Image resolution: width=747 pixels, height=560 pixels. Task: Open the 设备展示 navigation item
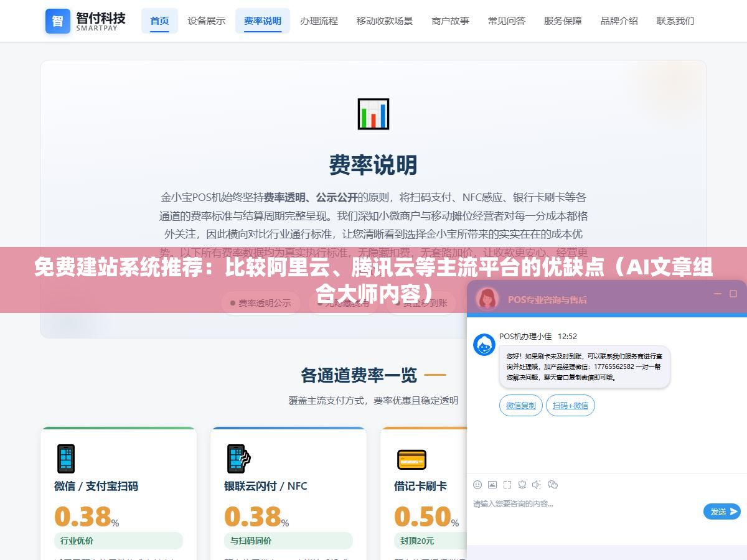pyautogui.click(x=207, y=21)
